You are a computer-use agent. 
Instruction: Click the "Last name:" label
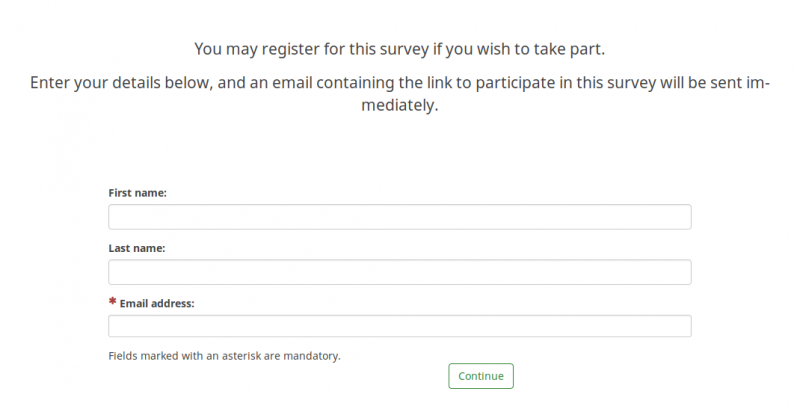coord(137,247)
